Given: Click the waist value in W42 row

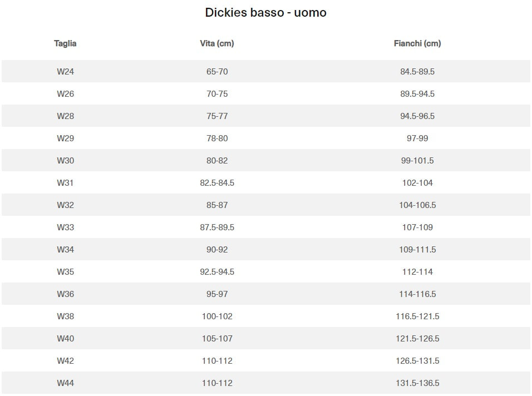Looking at the screenshot, I should (x=217, y=361).
